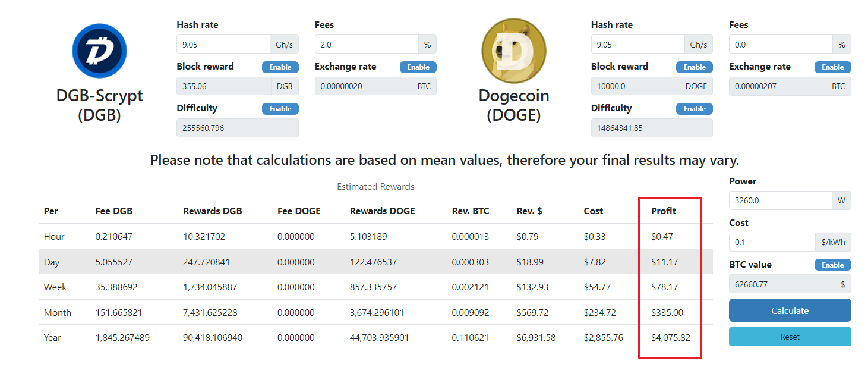Click yearly Rev. BTC 0.110621
The width and height of the screenshot is (868, 367).
(x=471, y=338)
